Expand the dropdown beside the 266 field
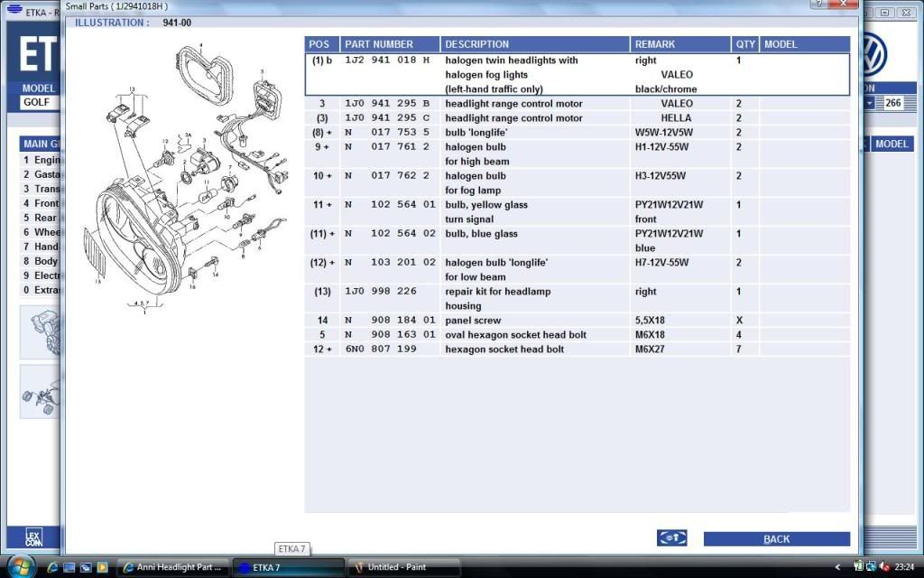 click(869, 103)
